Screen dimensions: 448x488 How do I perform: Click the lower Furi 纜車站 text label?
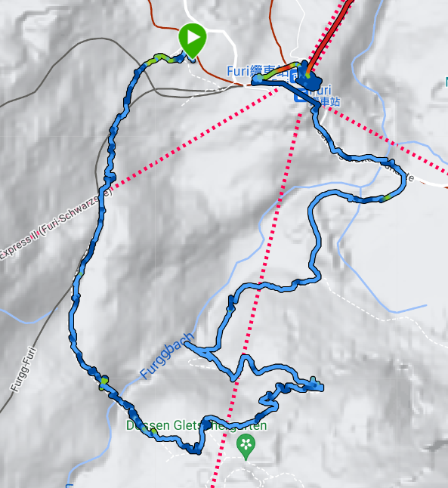[325, 96]
